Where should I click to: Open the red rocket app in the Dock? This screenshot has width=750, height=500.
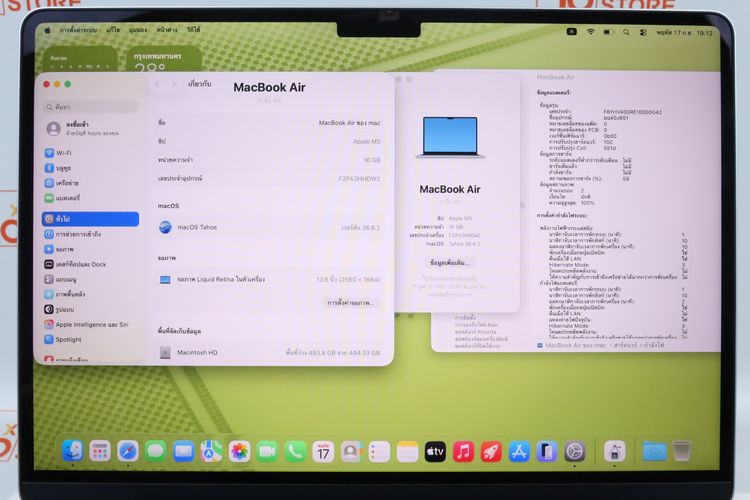tap(491, 451)
